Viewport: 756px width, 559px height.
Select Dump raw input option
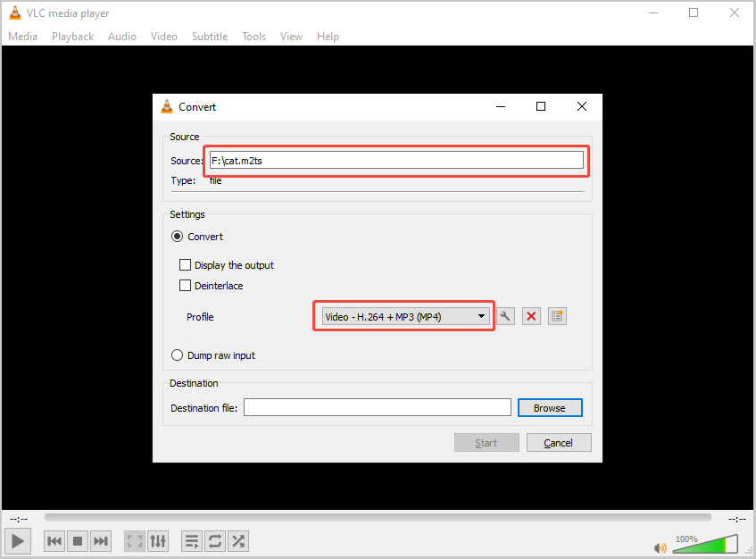178,355
